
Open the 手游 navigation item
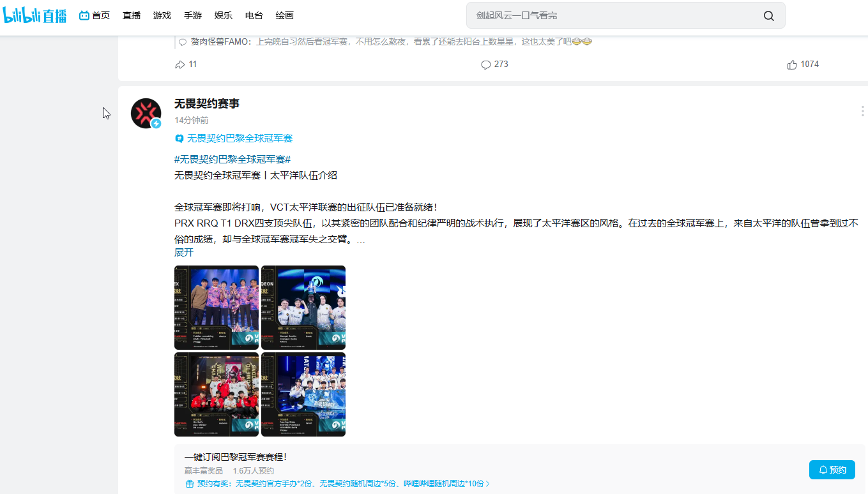pyautogui.click(x=193, y=15)
